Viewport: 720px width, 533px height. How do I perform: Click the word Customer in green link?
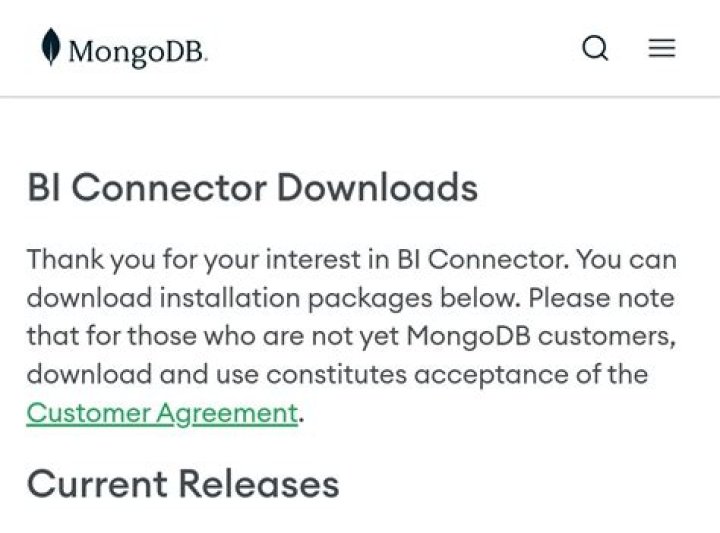tap(89, 413)
